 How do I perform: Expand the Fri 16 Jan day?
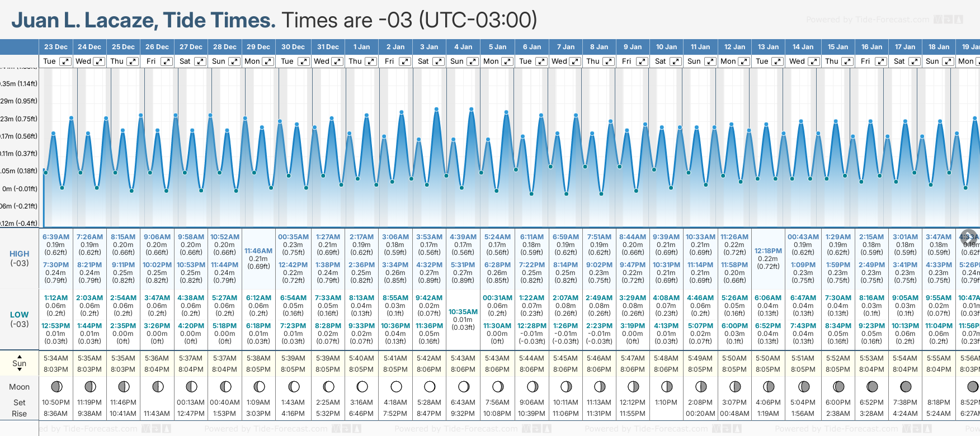[x=880, y=61]
